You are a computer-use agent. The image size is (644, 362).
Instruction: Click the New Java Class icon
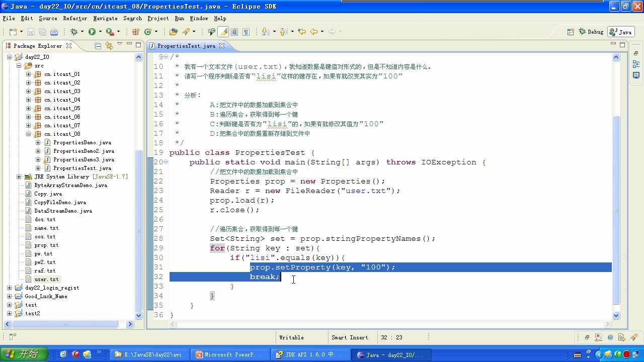click(148, 32)
